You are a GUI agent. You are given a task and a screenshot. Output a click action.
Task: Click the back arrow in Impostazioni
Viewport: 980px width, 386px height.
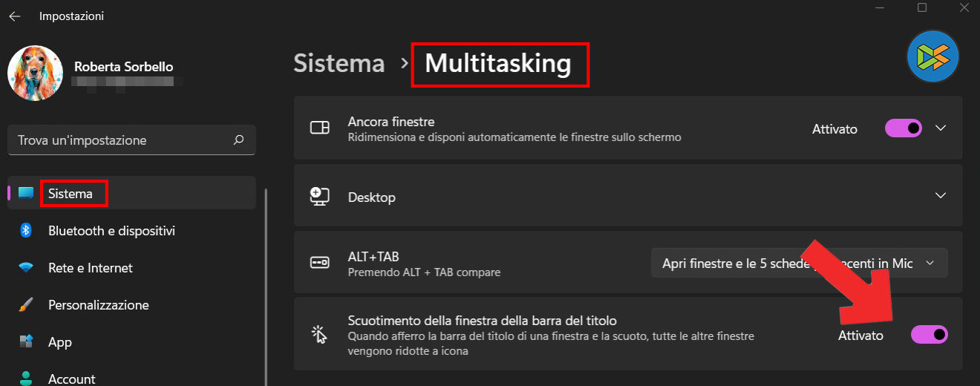click(x=15, y=16)
